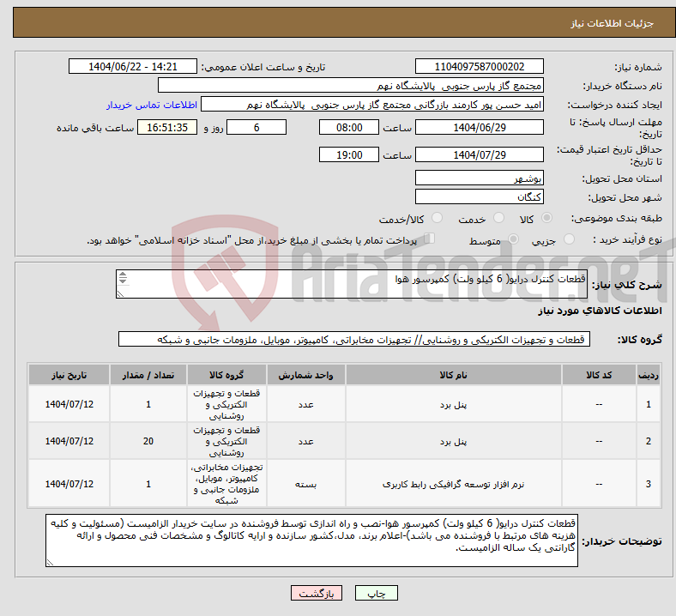Click unit عدد in row 1
This screenshot has width=676, height=616.
pos(305,404)
